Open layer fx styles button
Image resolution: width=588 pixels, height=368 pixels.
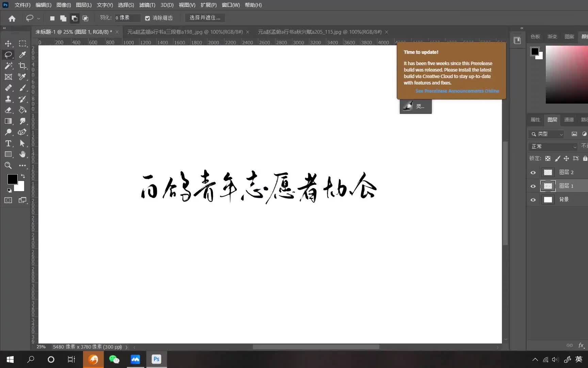[582, 346]
